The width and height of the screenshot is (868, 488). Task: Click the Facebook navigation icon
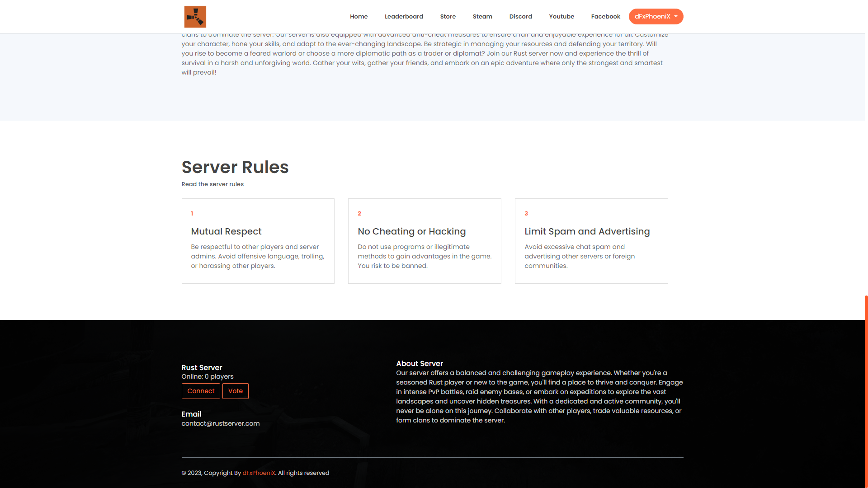pos(605,16)
